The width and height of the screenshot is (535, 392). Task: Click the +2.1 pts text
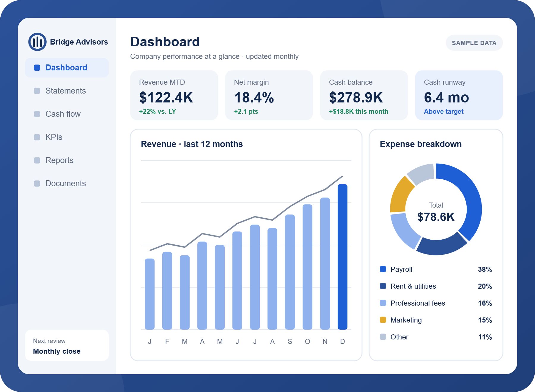(x=246, y=112)
